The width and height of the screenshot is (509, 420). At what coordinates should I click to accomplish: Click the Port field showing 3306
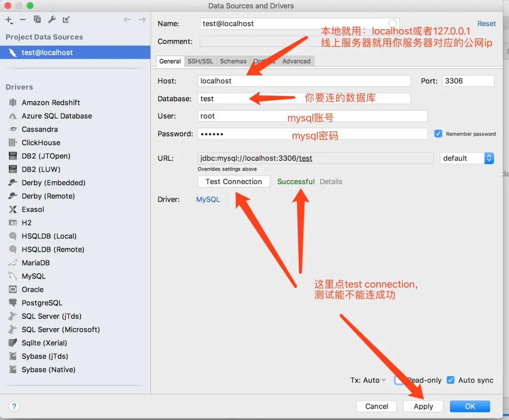(468, 81)
